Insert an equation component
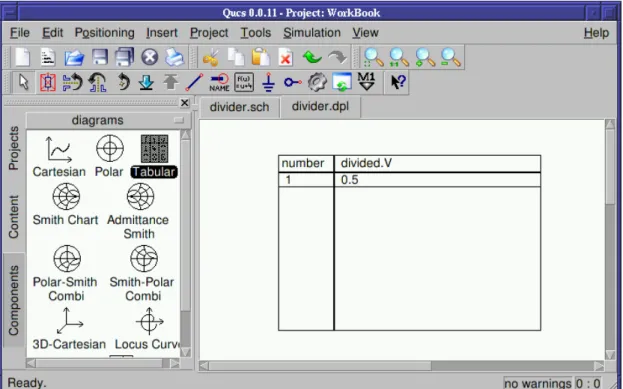623x389 pixels. coord(244,83)
